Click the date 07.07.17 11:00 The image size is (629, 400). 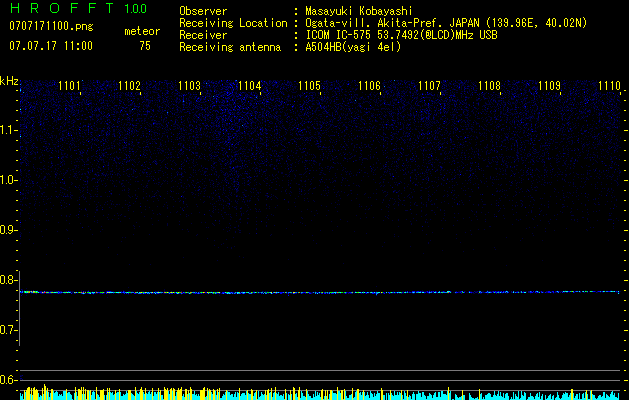51,46
